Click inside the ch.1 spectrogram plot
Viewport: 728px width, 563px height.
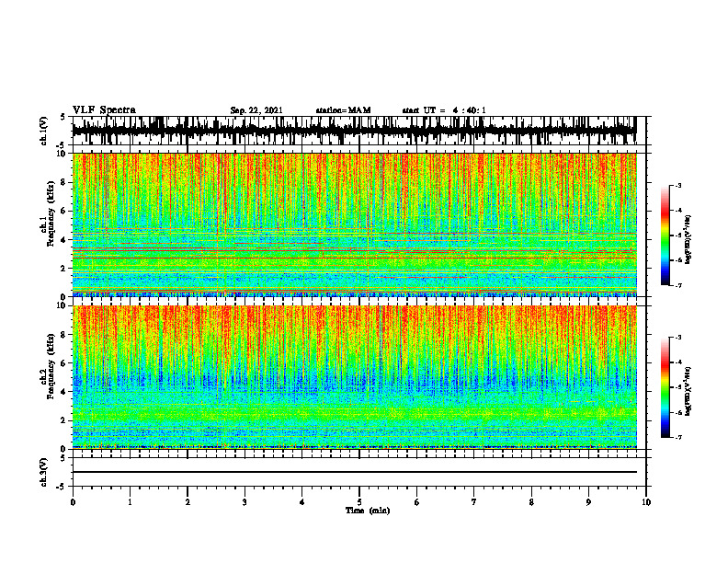(x=354, y=224)
